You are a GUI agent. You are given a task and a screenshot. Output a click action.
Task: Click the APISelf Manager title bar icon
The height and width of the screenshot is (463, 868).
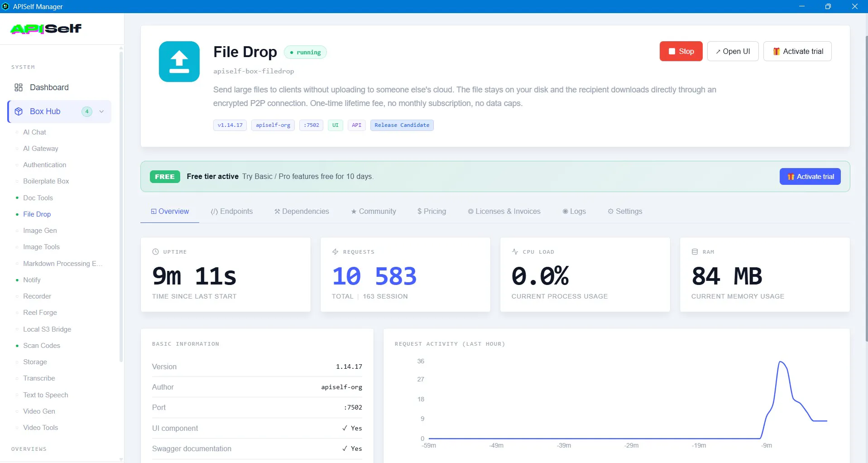[6, 6]
